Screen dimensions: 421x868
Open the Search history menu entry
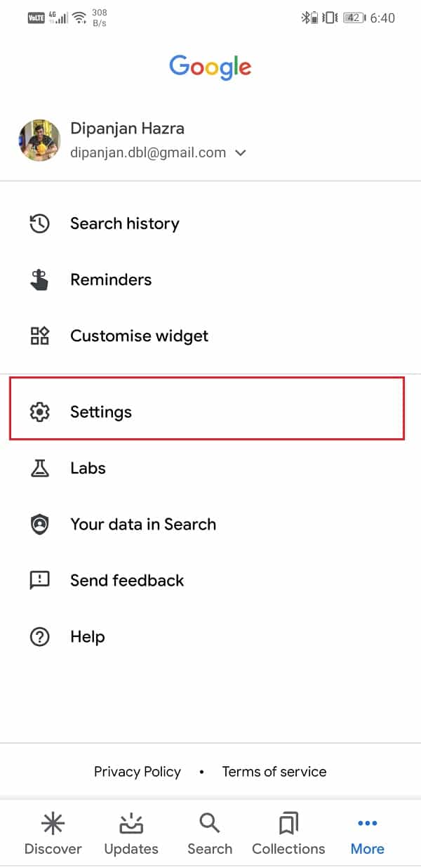click(x=210, y=224)
